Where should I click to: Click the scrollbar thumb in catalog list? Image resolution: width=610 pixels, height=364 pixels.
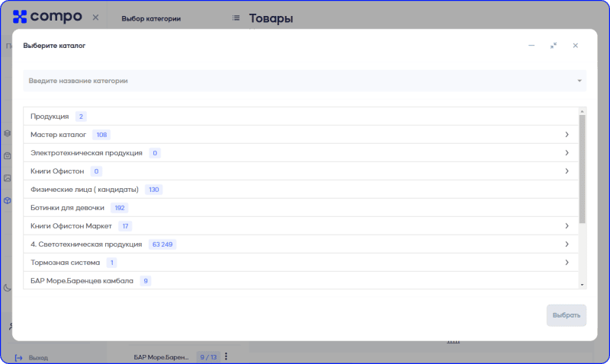click(x=582, y=169)
